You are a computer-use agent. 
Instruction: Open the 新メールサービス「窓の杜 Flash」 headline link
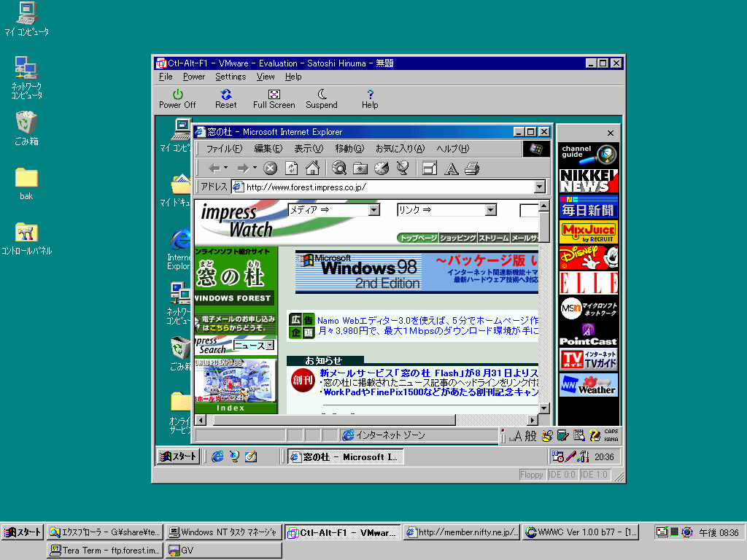tap(429, 373)
